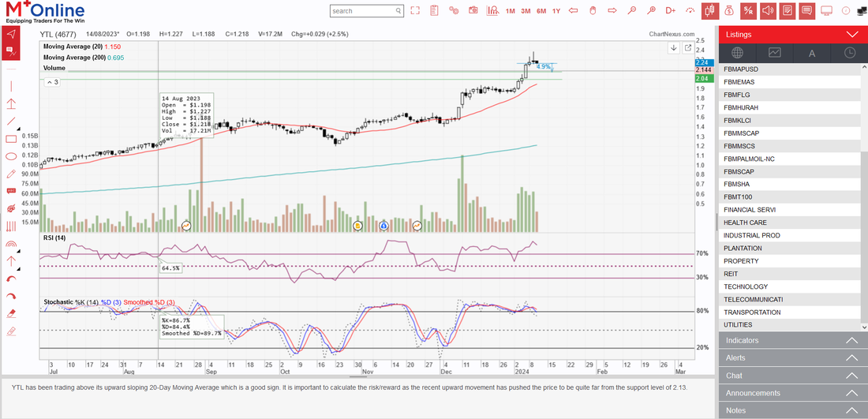Click the event marker icon near late August
The image size is (868, 419).
click(x=186, y=226)
